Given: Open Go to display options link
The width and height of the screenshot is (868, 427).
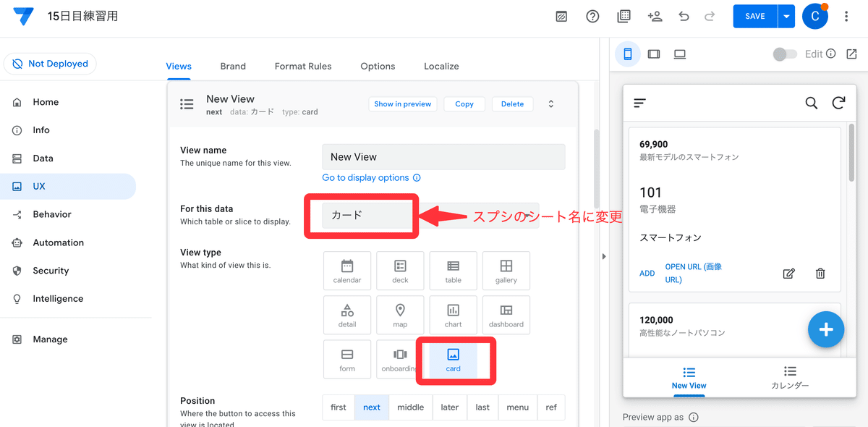Looking at the screenshot, I should [x=366, y=177].
